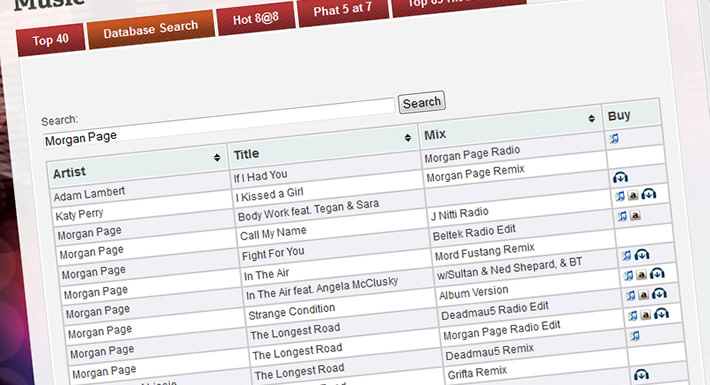Screen dimensions: 710x385
Task: Open the Hot 8@8 tab
Action: (256, 19)
